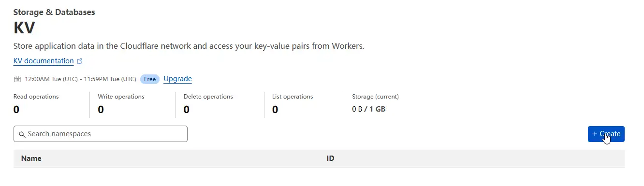This screenshot has height=186, width=644.
Task: Click the calendar icon next to date range
Action: (x=17, y=79)
